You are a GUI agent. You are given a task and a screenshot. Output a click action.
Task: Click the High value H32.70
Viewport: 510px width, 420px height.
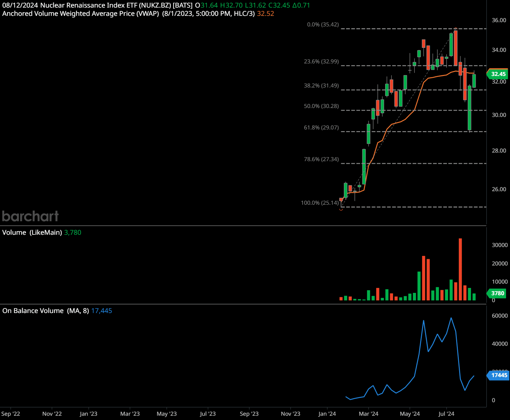click(231, 5)
